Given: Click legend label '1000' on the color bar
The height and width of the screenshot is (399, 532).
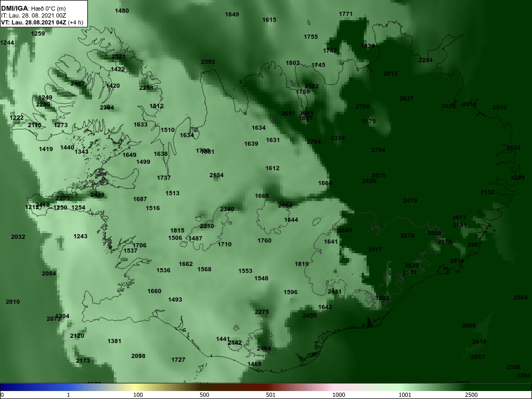Looking at the screenshot, I should tap(338, 395).
